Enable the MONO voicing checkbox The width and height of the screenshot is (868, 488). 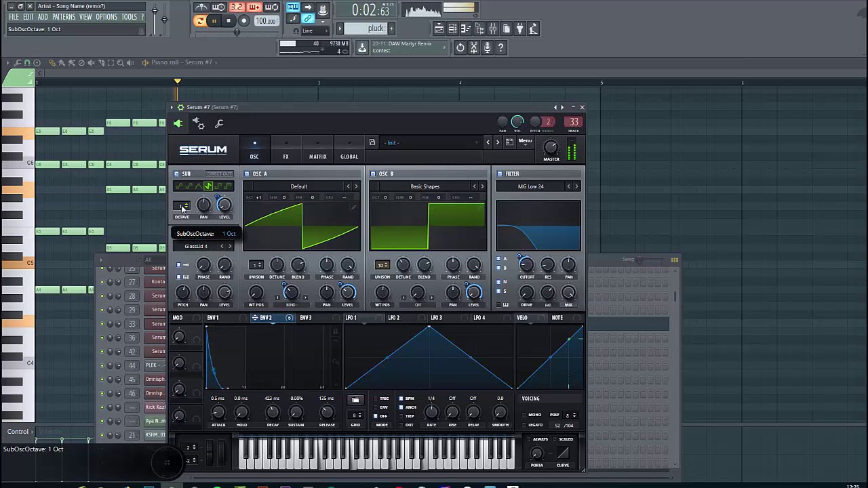pos(526,415)
